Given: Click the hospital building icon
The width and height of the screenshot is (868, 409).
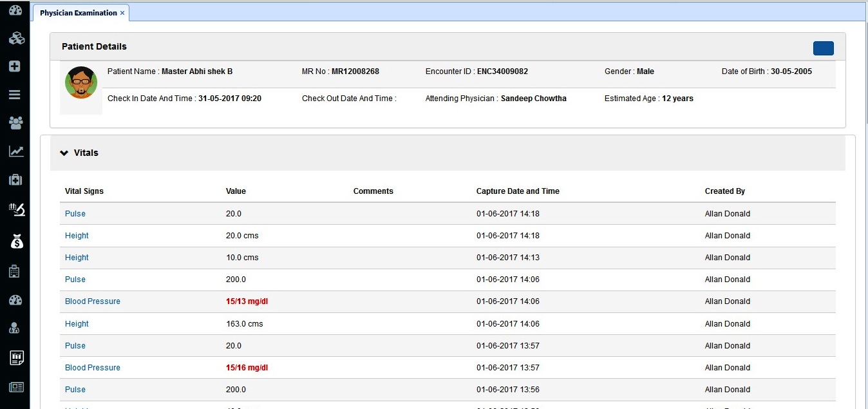Looking at the screenshot, I should [15, 271].
